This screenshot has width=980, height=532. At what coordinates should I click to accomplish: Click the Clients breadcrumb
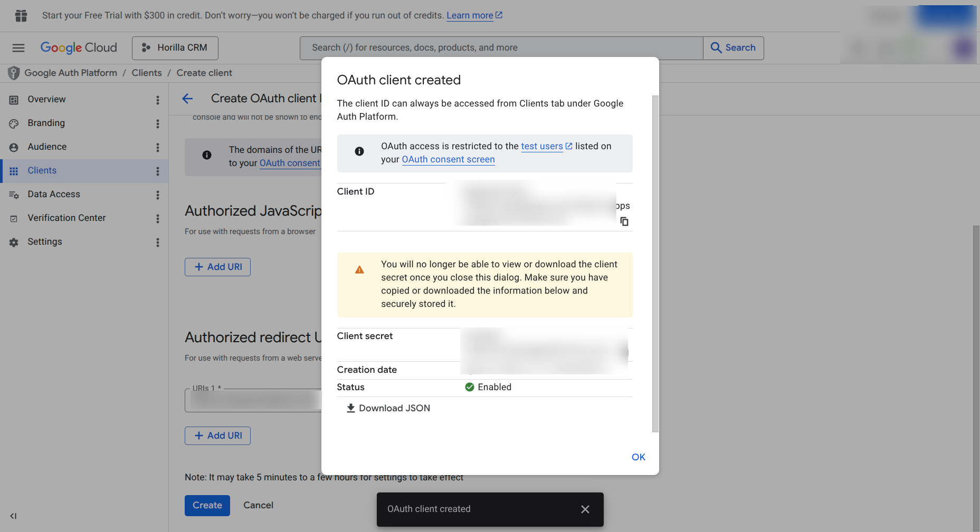coord(147,73)
